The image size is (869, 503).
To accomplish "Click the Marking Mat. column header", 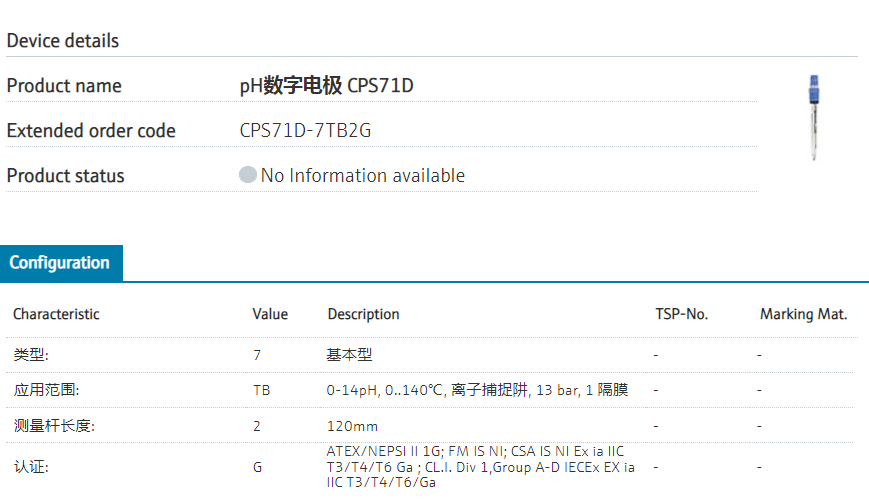I will click(x=803, y=314).
